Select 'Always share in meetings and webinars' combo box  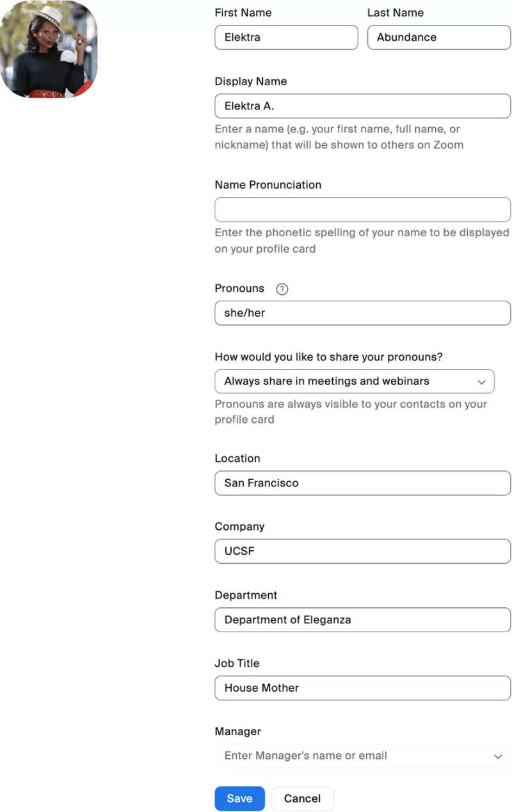(x=355, y=381)
